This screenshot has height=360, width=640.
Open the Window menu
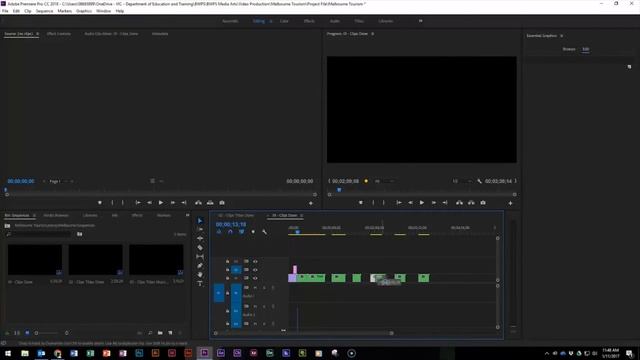[103, 11]
